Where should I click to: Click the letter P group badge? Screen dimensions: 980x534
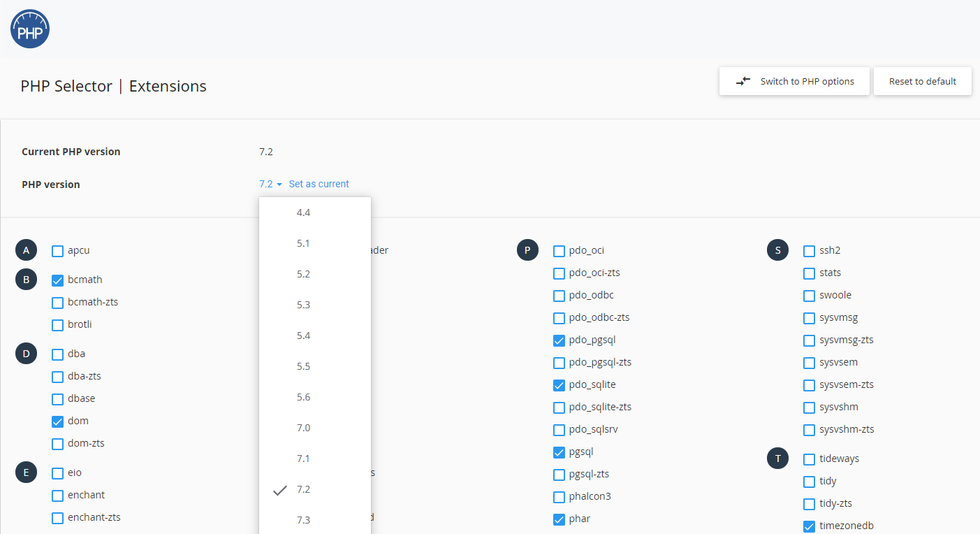(x=527, y=250)
